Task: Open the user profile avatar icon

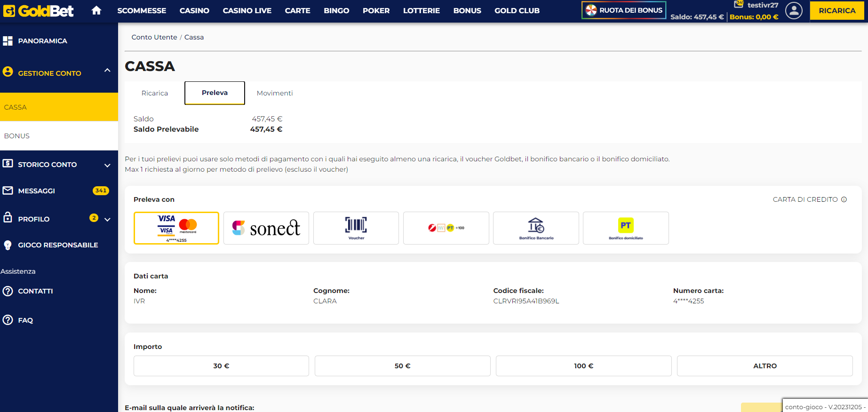Action: (794, 10)
